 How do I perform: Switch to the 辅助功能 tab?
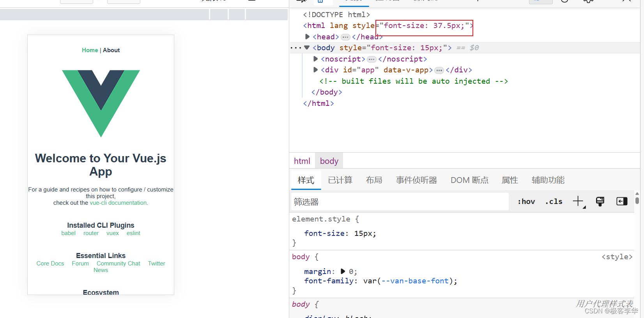click(548, 180)
